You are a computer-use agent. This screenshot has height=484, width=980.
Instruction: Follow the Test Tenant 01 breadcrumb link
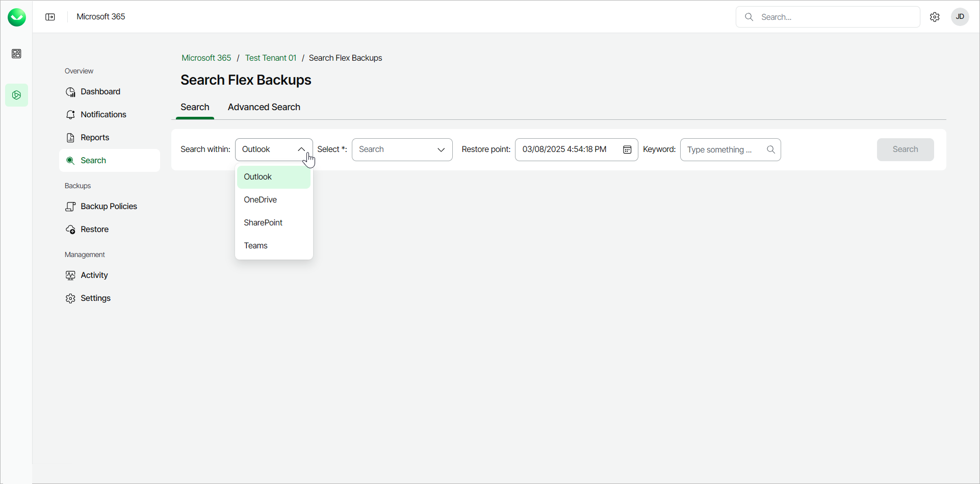click(271, 58)
